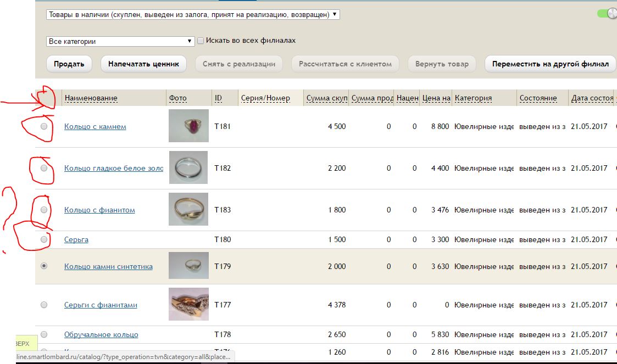
Task: Sort table by 'Наименование' column header
Action: pyautogui.click(x=91, y=98)
